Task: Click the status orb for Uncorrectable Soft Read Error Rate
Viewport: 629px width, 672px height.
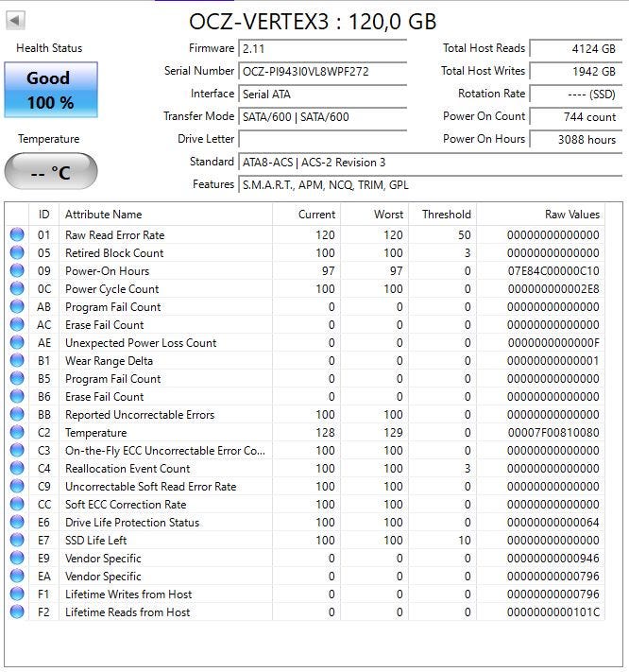Action: pyautogui.click(x=17, y=487)
